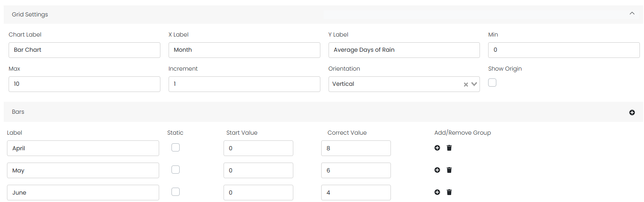Add a group after the June bar

(x=437, y=192)
